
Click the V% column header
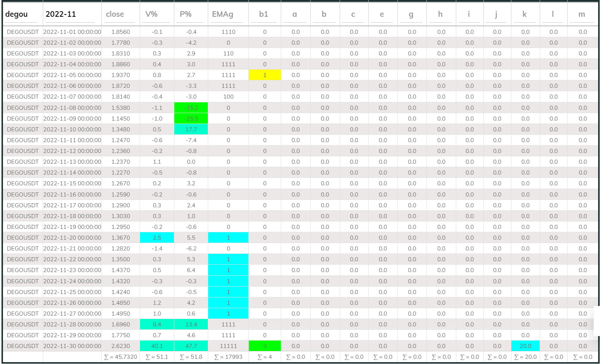[x=151, y=15]
